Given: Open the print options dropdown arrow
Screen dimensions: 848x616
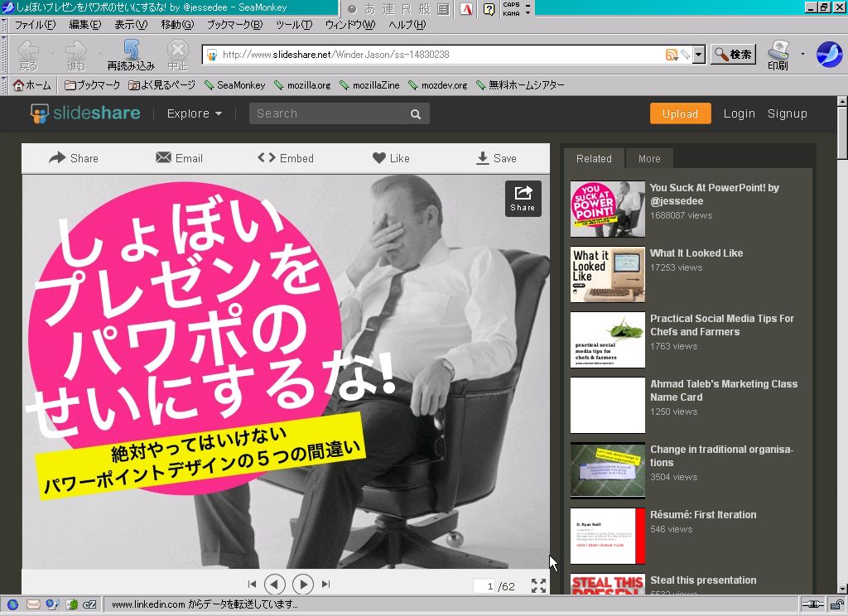Looking at the screenshot, I should point(802,54).
